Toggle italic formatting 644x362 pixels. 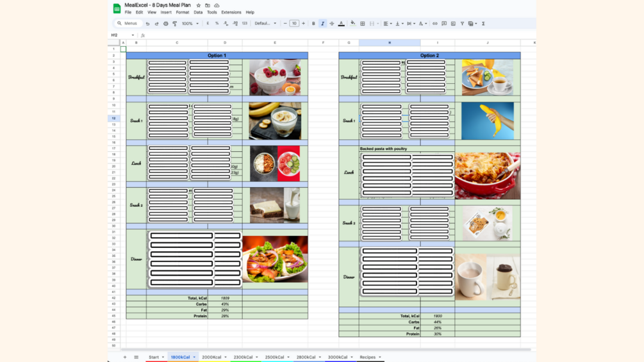pos(322,24)
